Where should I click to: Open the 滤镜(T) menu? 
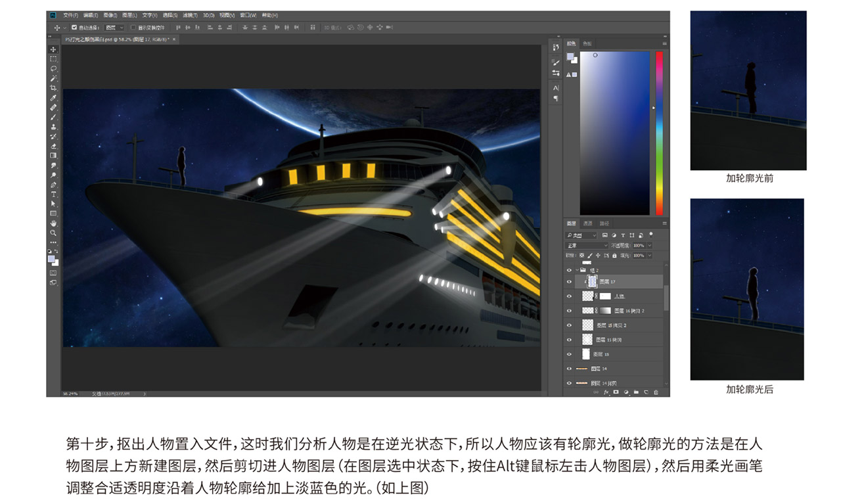click(x=191, y=14)
